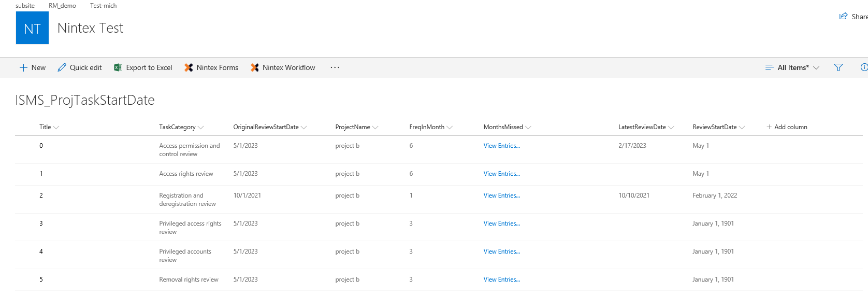
Task: Select the item with Title 0
Action: click(41, 146)
